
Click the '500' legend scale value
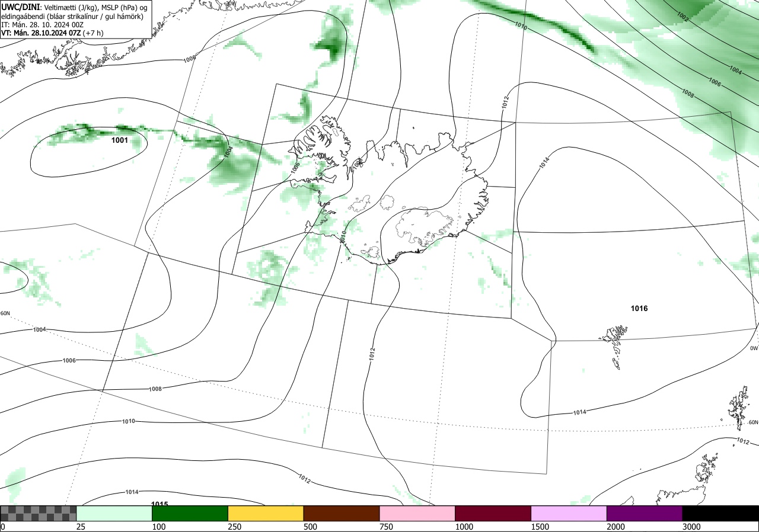pos(310,527)
